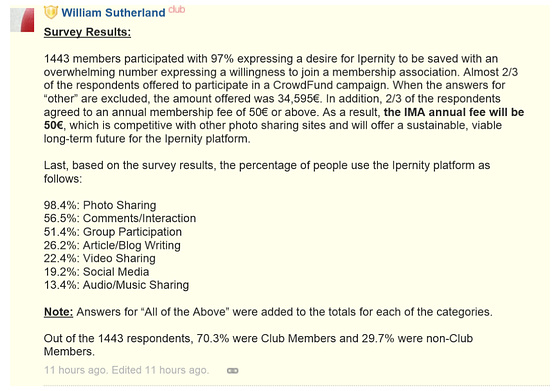The height and width of the screenshot is (391, 560).
Task: Click the permalink chain icon below the comment
Action: click(232, 371)
